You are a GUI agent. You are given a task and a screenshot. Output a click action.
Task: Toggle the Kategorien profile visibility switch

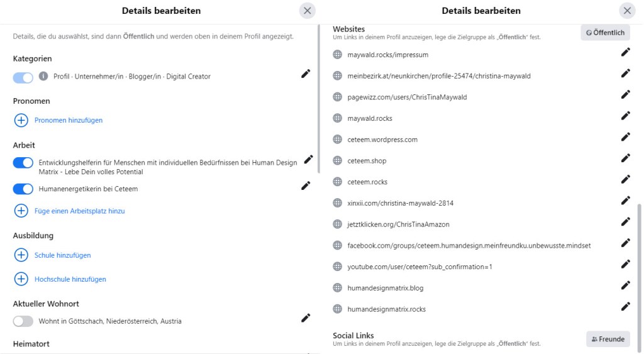pyautogui.click(x=23, y=77)
